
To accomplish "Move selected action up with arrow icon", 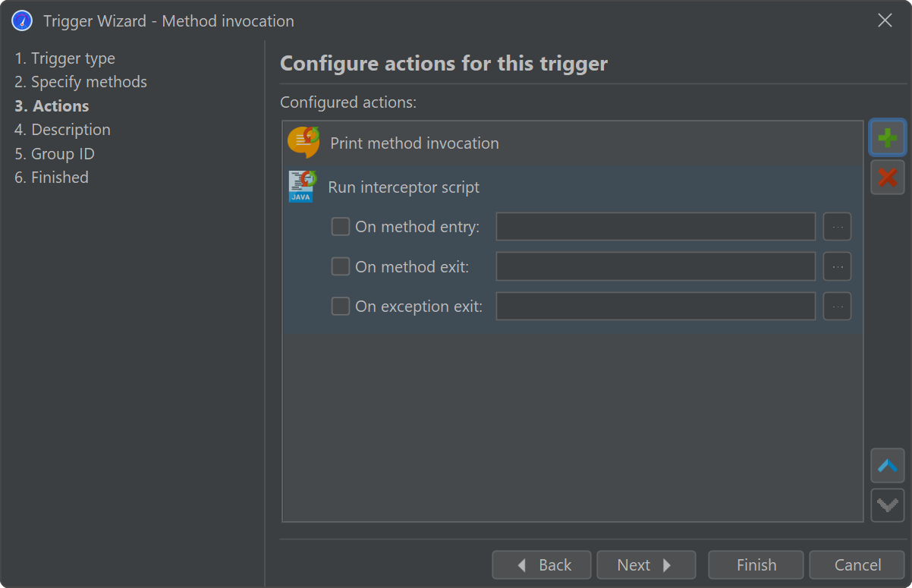I will click(x=887, y=465).
